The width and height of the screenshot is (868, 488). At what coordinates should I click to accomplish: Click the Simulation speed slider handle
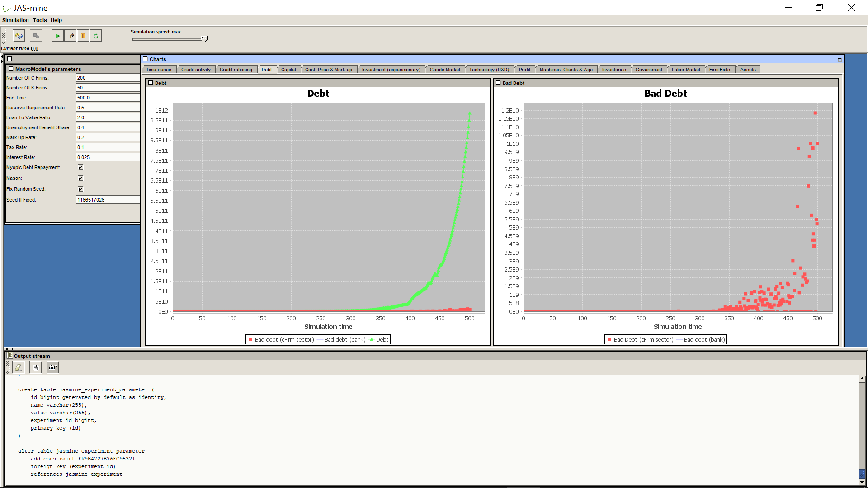204,39
